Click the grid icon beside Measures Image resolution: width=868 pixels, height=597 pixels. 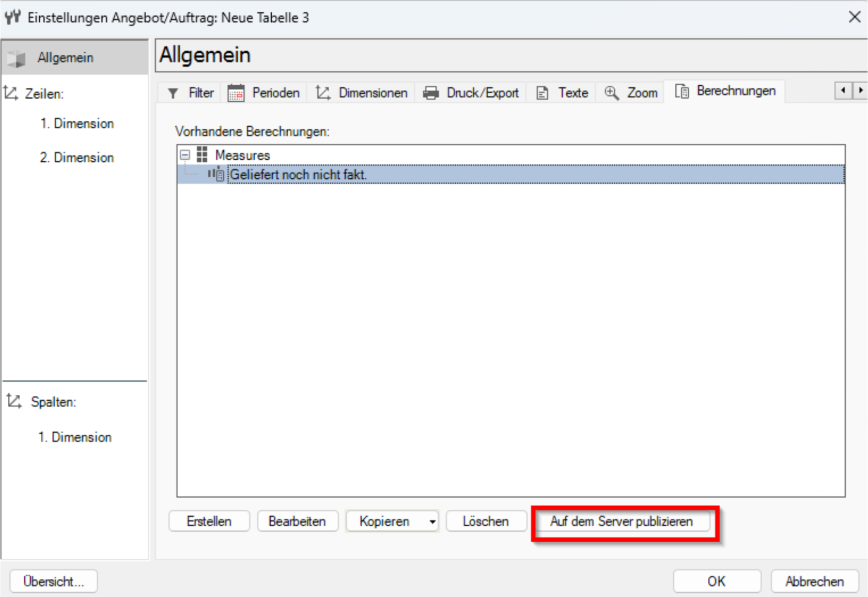click(x=202, y=155)
